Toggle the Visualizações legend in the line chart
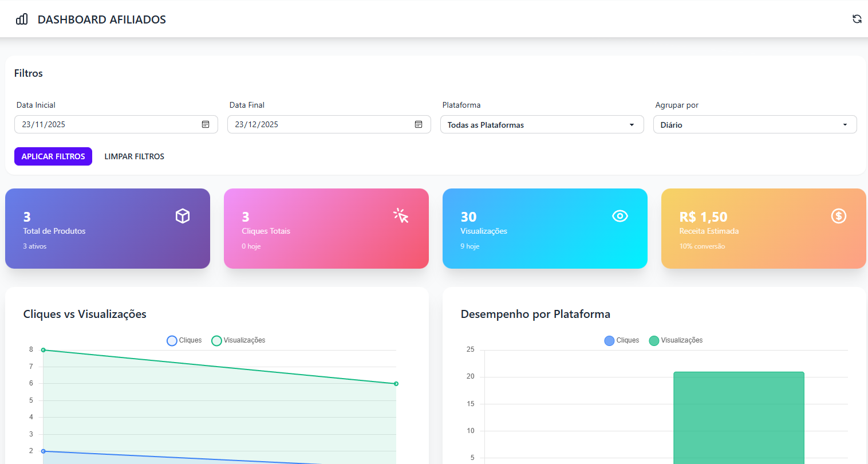 pyautogui.click(x=239, y=340)
